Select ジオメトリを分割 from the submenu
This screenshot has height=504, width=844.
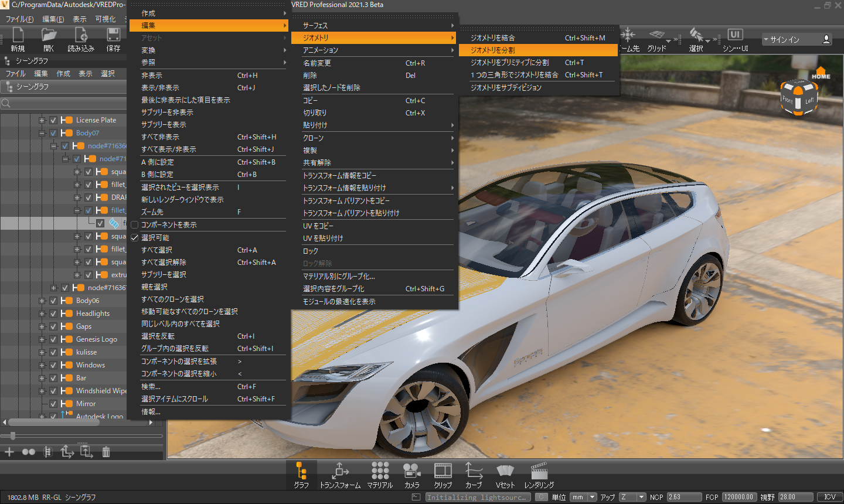pyautogui.click(x=492, y=50)
